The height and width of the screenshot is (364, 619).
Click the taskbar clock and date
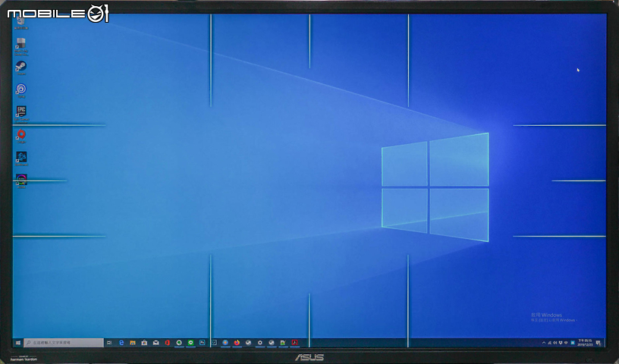point(585,343)
